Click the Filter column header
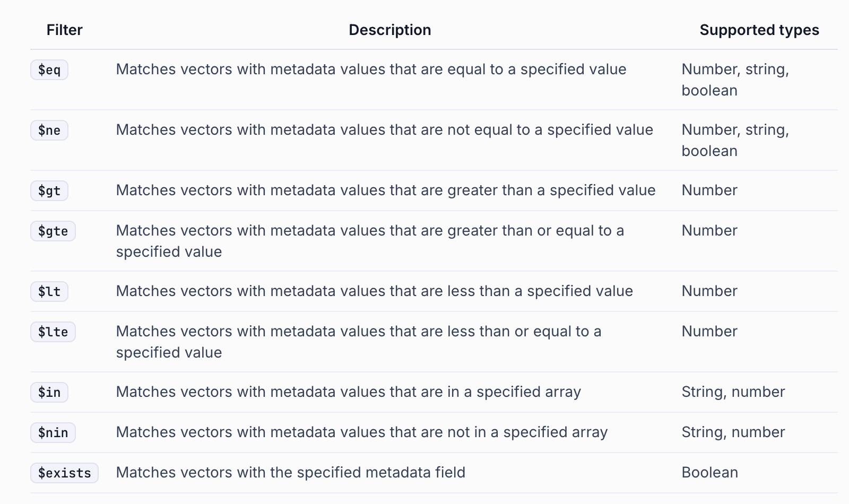 coord(64,30)
